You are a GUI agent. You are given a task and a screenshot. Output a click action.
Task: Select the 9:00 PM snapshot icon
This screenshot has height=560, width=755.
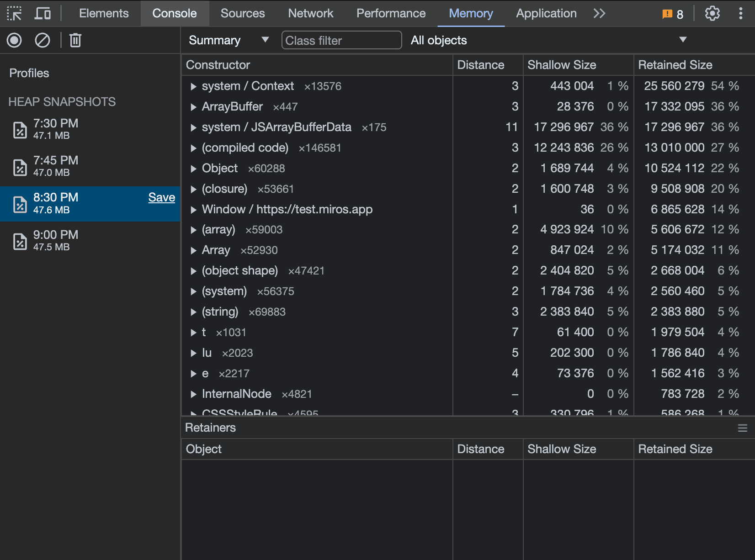click(x=20, y=241)
